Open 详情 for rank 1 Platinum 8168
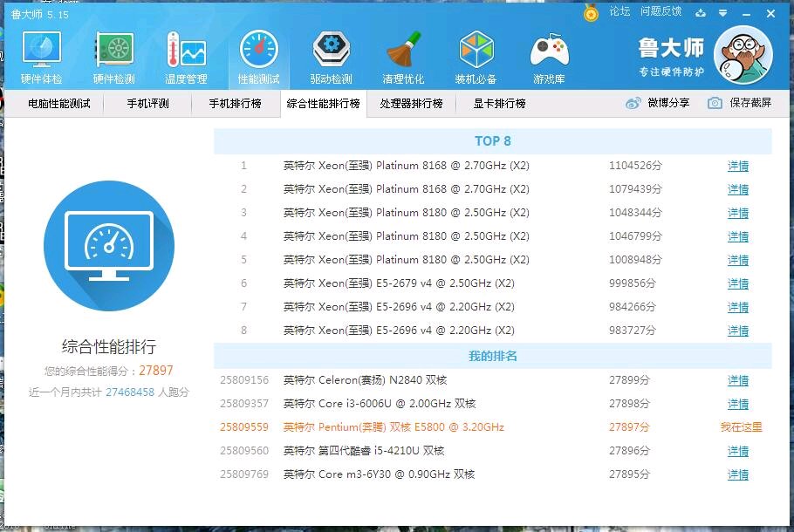794x532 pixels. tap(738, 166)
